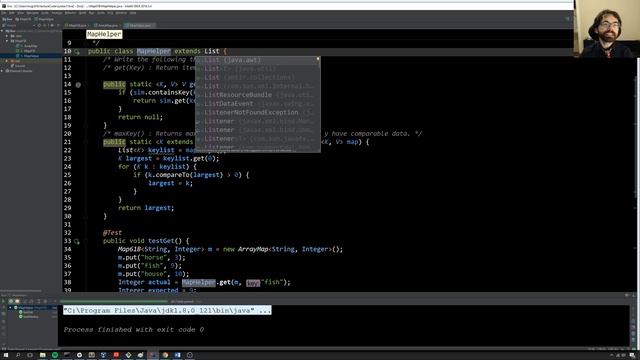
Task: Open the File menu
Action: click(4, 13)
